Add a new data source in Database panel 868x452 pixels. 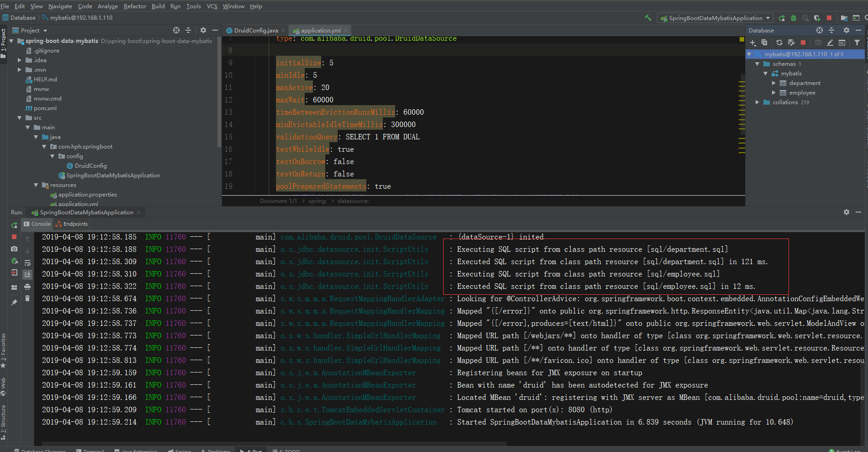753,43
